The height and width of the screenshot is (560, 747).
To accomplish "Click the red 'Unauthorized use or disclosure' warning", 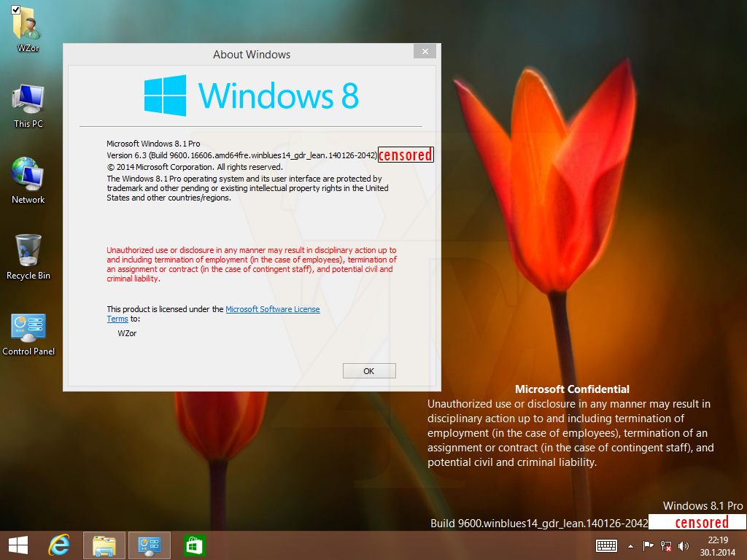I will click(x=252, y=264).
